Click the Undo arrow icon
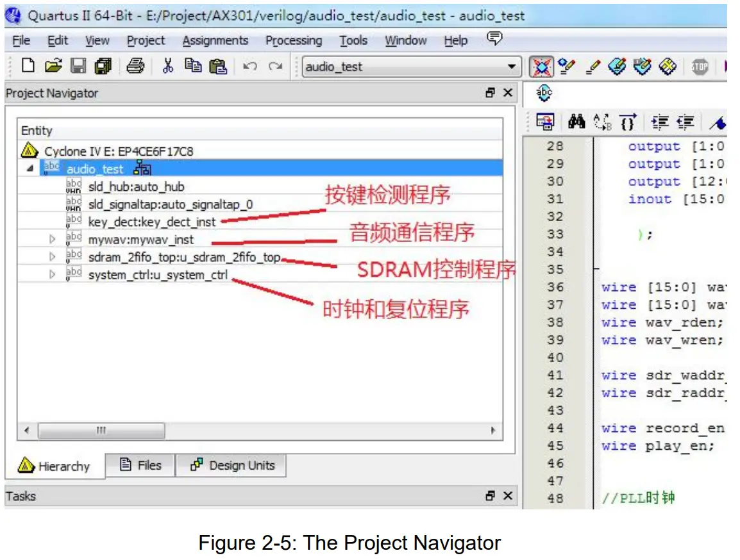Viewport: 740px width, 560px height. [249, 67]
